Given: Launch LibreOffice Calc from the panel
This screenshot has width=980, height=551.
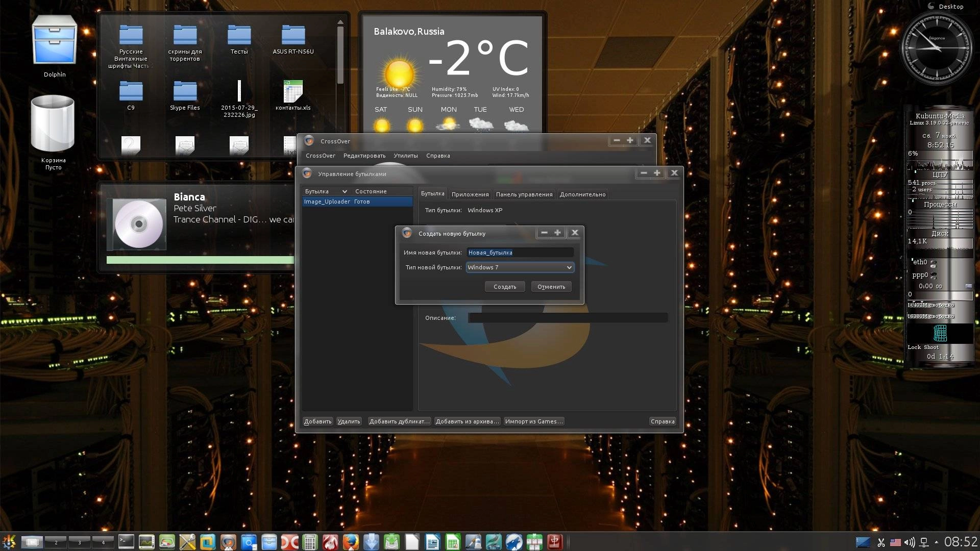Looking at the screenshot, I should [453, 542].
